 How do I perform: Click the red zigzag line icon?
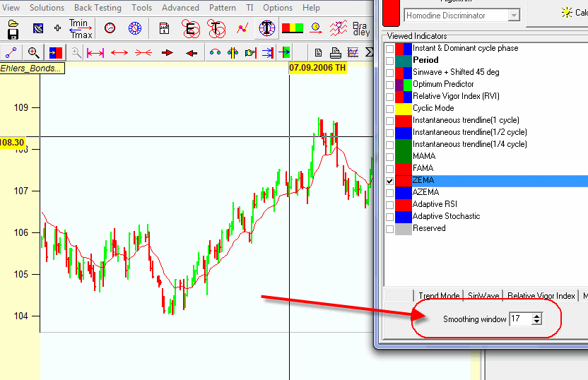242,28
